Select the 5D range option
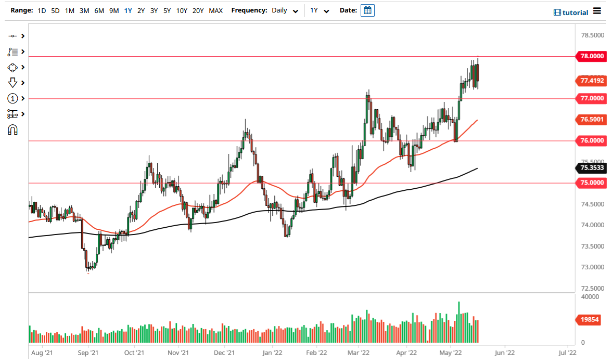The height and width of the screenshot is (364, 613). coord(55,10)
